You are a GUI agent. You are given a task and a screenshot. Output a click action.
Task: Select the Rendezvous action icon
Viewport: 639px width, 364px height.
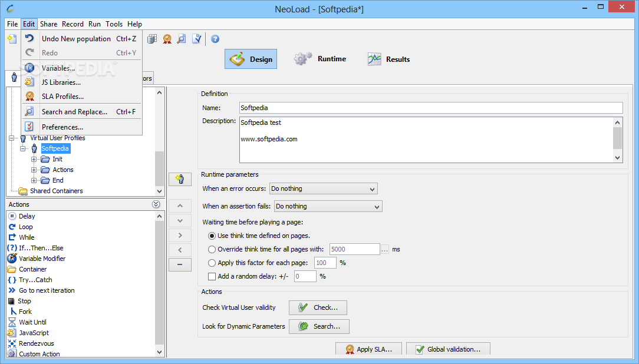(12, 343)
